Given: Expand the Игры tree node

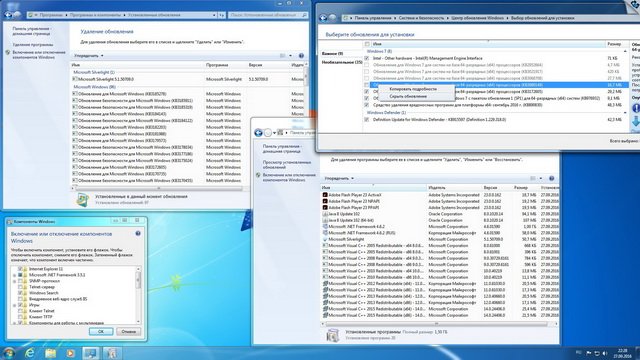Looking at the screenshot, I should point(14,305).
